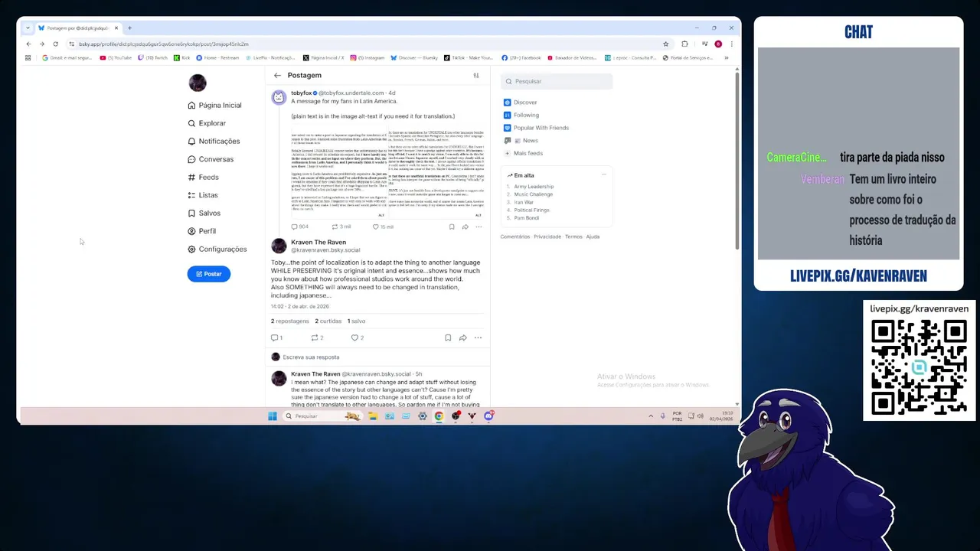Open the Iran War trending topic

pos(524,202)
